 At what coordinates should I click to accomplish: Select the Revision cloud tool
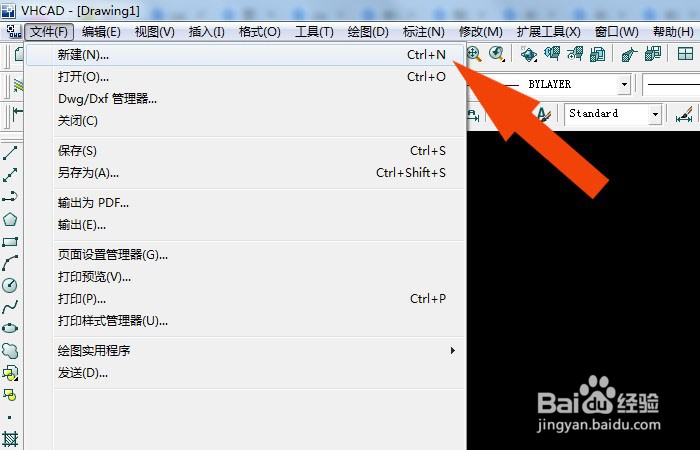[x=10, y=350]
